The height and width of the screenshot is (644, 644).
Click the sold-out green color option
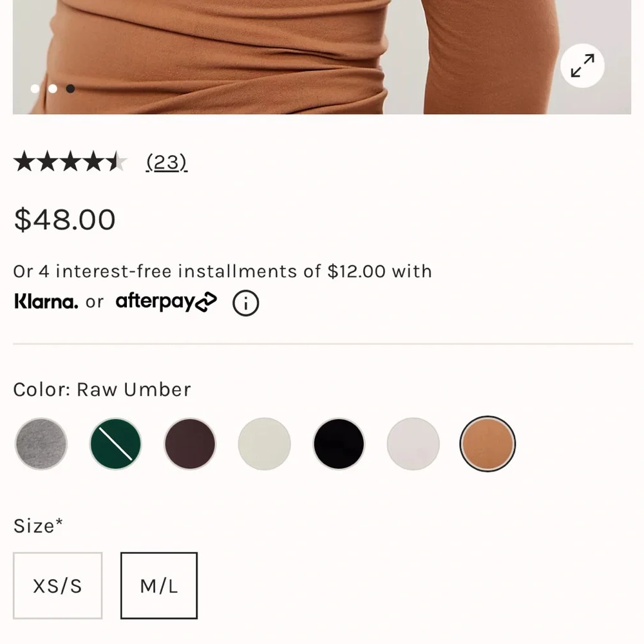(x=115, y=443)
